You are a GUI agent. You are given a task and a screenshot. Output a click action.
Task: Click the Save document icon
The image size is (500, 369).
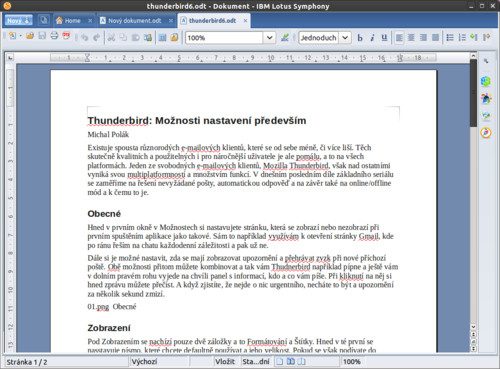tap(42, 36)
